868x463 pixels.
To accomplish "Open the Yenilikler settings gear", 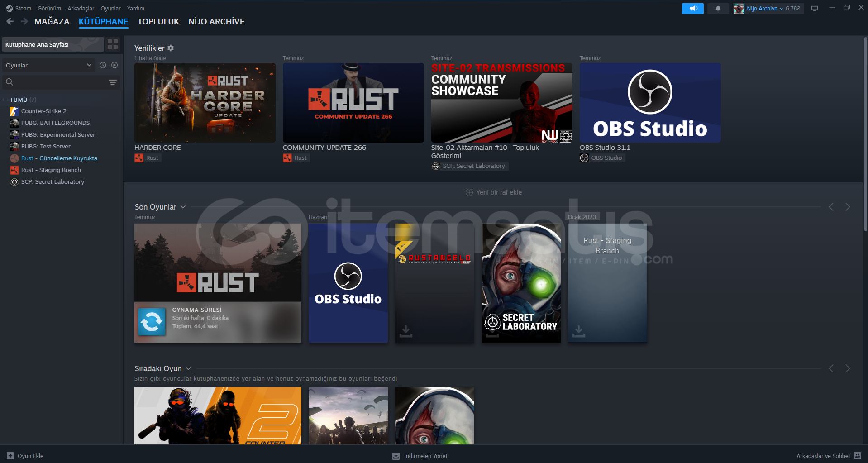I will click(171, 48).
